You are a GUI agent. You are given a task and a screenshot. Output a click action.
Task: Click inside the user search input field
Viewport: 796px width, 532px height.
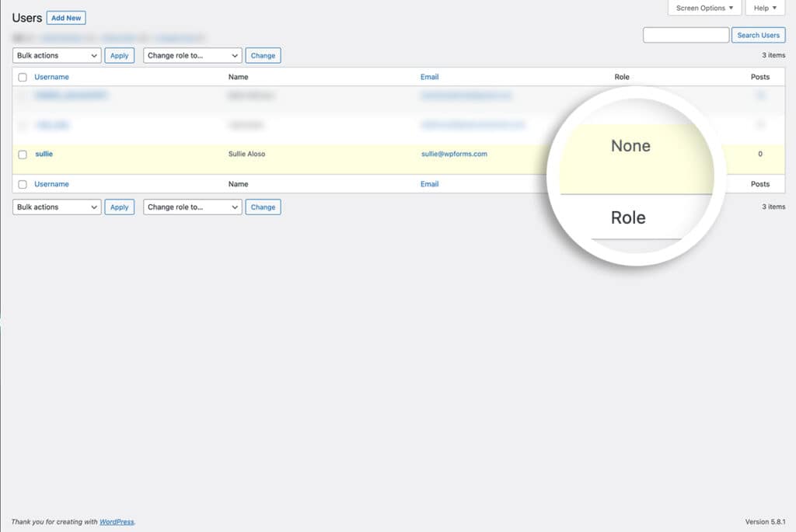coord(686,35)
